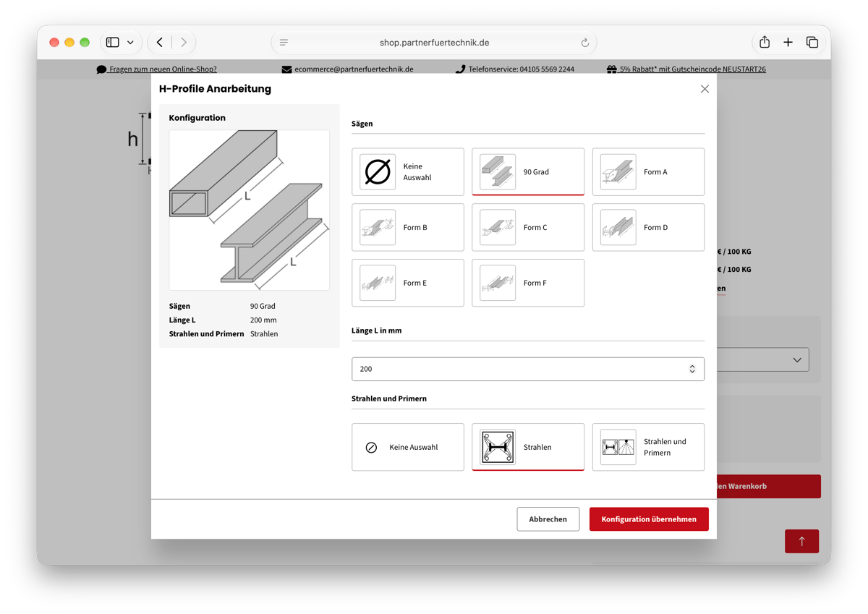Reload the page
This screenshot has width=868, height=614.
pyautogui.click(x=584, y=43)
